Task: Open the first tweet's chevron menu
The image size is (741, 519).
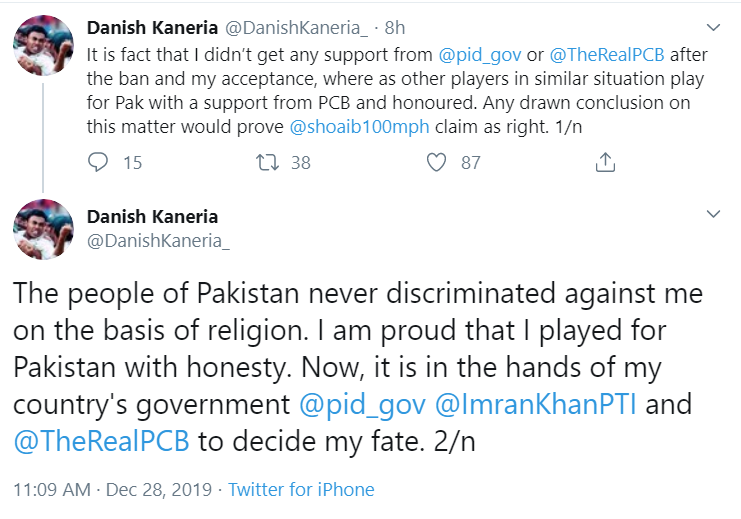Action: coord(713,26)
